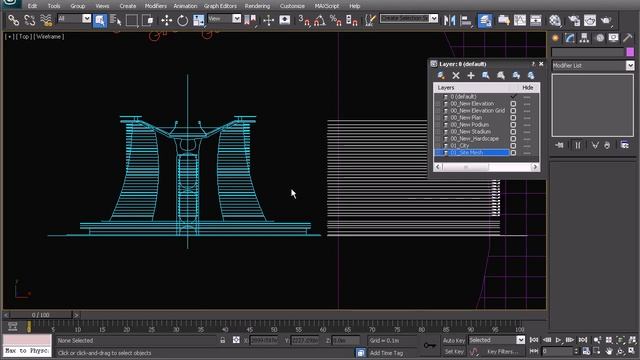Toggle Angle Snap
This screenshot has width=640, height=360.
point(320,20)
